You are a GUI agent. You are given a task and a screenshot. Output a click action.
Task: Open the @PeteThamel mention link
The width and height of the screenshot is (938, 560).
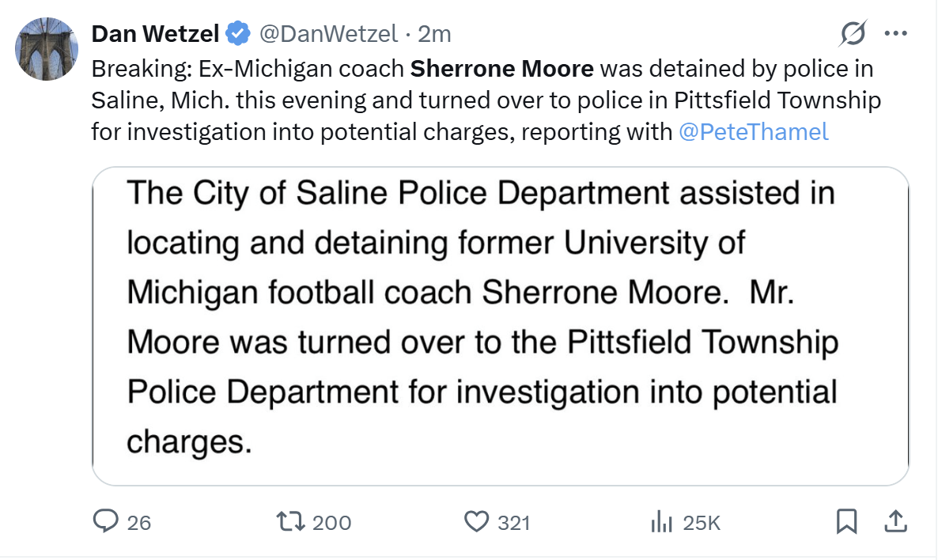click(754, 132)
